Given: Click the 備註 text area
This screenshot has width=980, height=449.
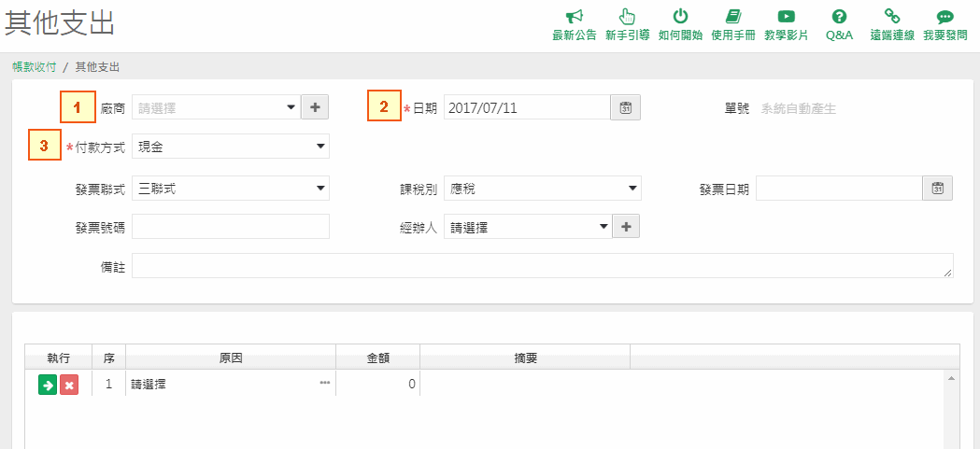Looking at the screenshot, I should click(543, 265).
